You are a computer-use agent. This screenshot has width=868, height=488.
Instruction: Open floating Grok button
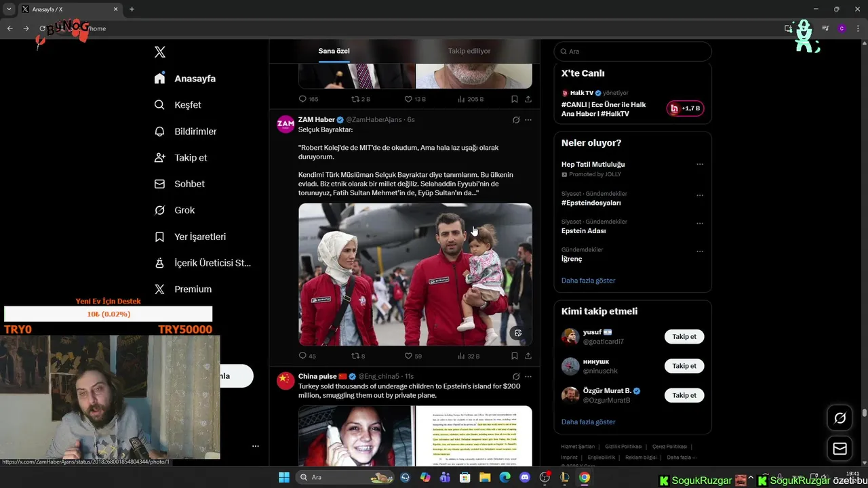coord(840,418)
